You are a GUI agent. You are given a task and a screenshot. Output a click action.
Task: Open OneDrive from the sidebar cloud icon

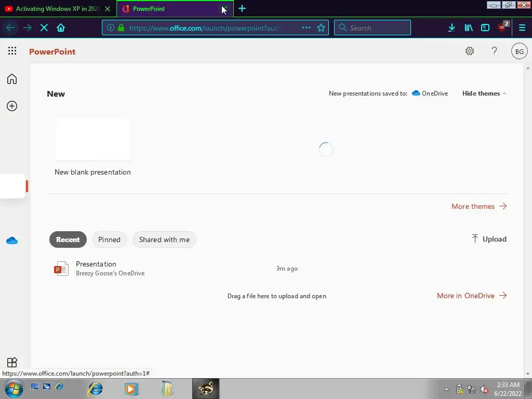[x=12, y=241]
